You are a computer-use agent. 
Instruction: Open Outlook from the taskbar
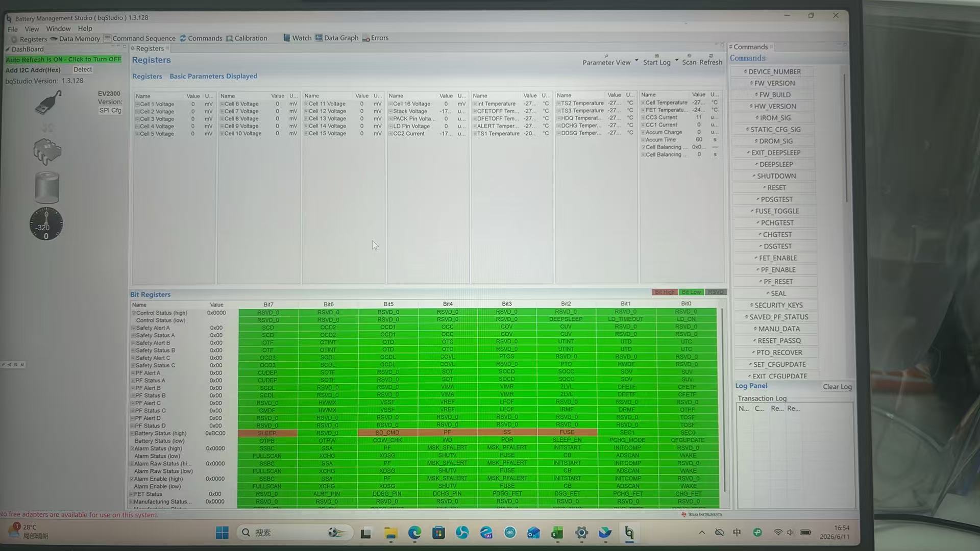(x=533, y=533)
